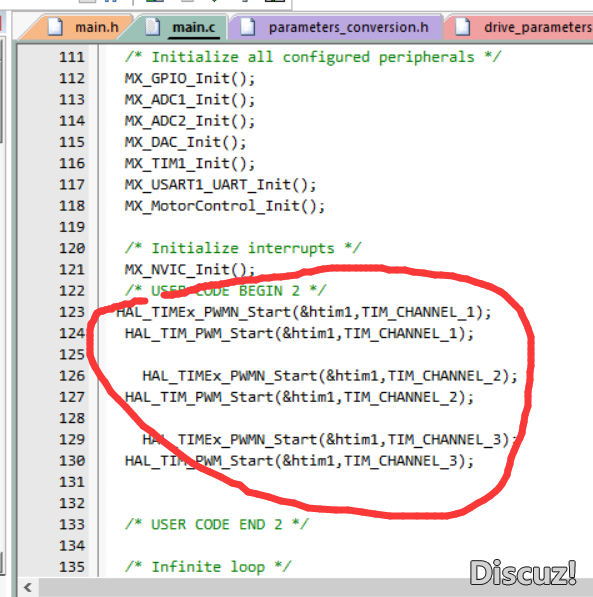Click the MX_ADC1_Init(); line
This screenshot has height=597, width=593.
tap(190, 100)
